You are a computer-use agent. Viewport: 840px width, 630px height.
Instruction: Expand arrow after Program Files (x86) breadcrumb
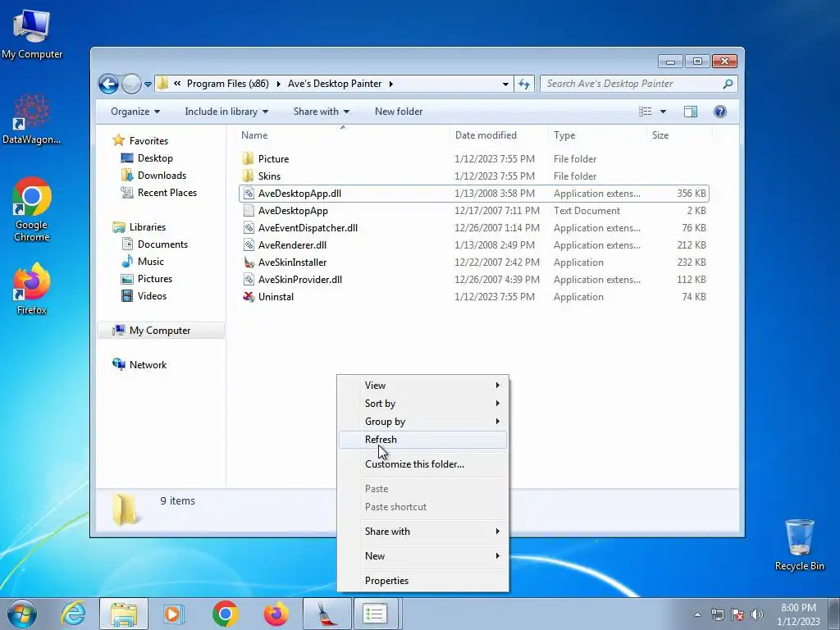pyautogui.click(x=279, y=84)
